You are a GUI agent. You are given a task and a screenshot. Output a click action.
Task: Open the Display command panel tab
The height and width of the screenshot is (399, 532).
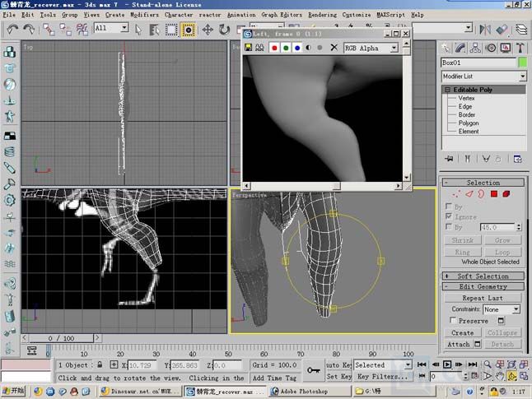pos(506,48)
